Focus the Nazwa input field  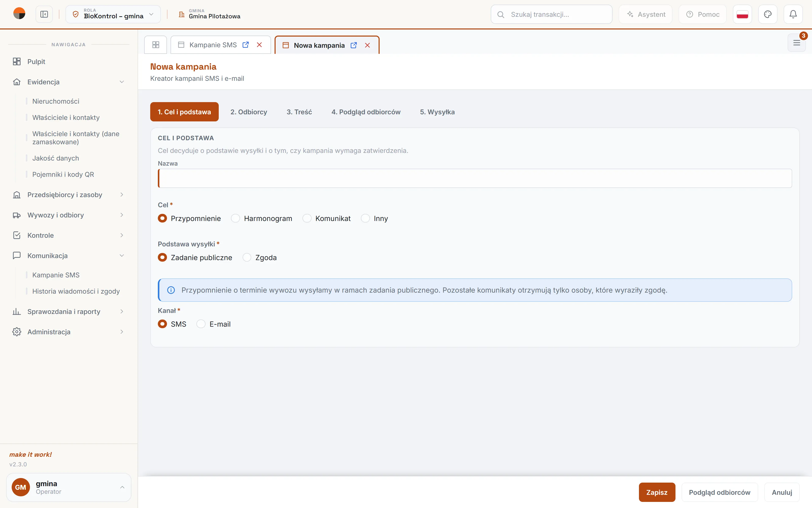click(x=475, y=178)
